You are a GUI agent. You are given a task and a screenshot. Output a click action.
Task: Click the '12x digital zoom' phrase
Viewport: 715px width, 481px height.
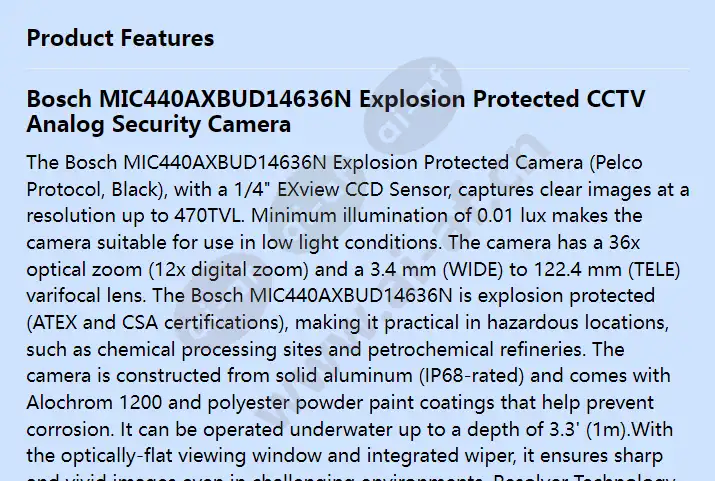(228, 269)
